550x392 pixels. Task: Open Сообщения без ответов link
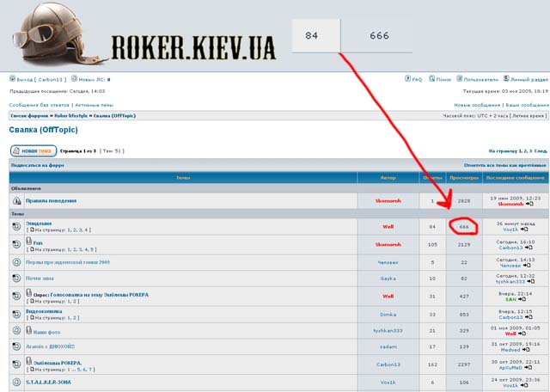pyautogui.click(x=40, y=105)
